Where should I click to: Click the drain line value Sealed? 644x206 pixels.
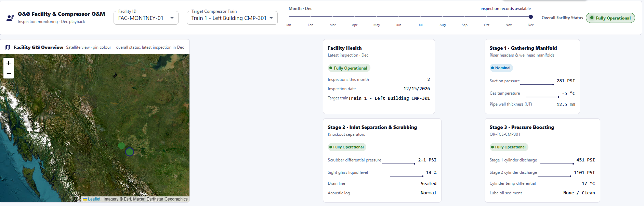point(429,183)
